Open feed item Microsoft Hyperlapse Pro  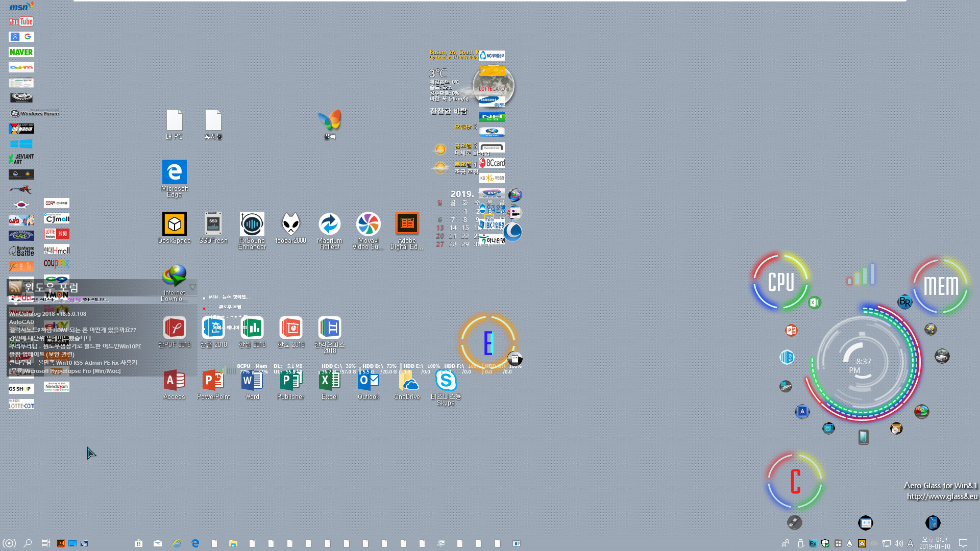click(x=65, y=371)
